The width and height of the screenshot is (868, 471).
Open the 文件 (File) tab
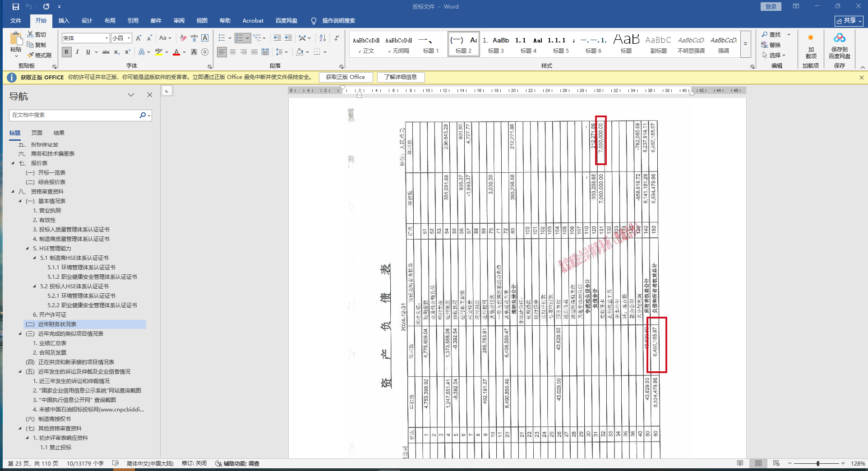(x=16, y=21)
